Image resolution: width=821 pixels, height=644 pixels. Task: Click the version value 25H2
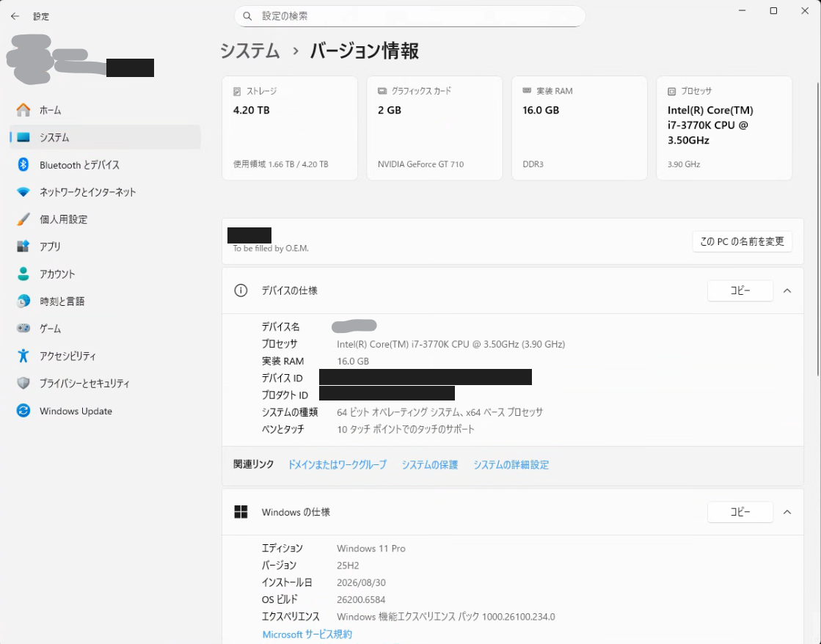[348, 566]
